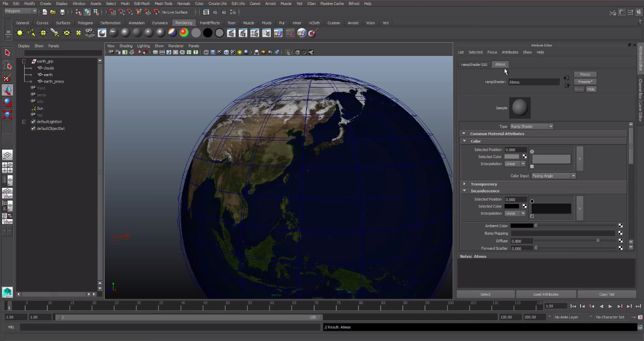The width and height of the screenshot is (644, 341).
Task: Collapse the earth_grp tree node
Action: click(24, 61)
